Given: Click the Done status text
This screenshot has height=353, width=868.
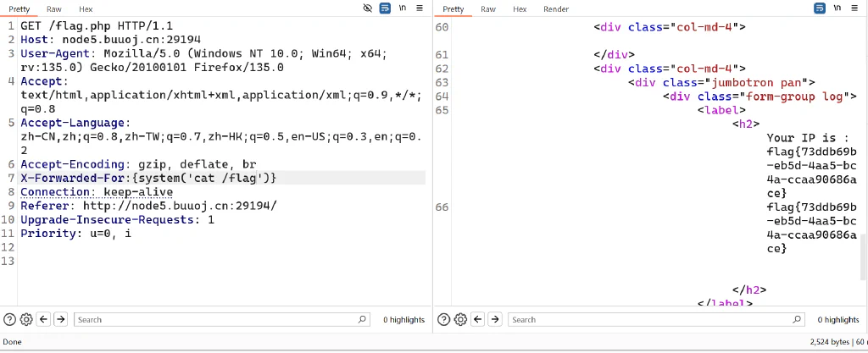Looking at the screenshot, I should pyautogui.click(x=12, y=342).
